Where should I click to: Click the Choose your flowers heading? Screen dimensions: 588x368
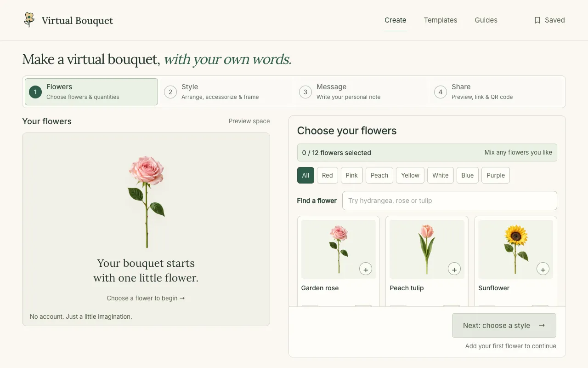(347, 131)
